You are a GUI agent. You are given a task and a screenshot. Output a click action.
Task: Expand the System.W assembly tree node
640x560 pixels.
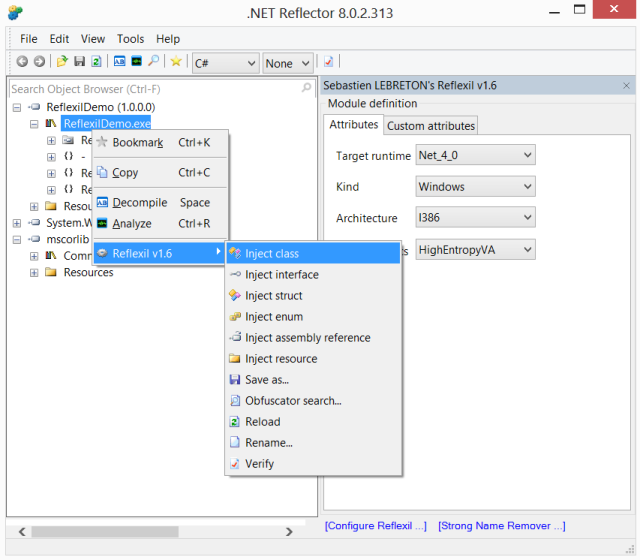pos(17,223)
